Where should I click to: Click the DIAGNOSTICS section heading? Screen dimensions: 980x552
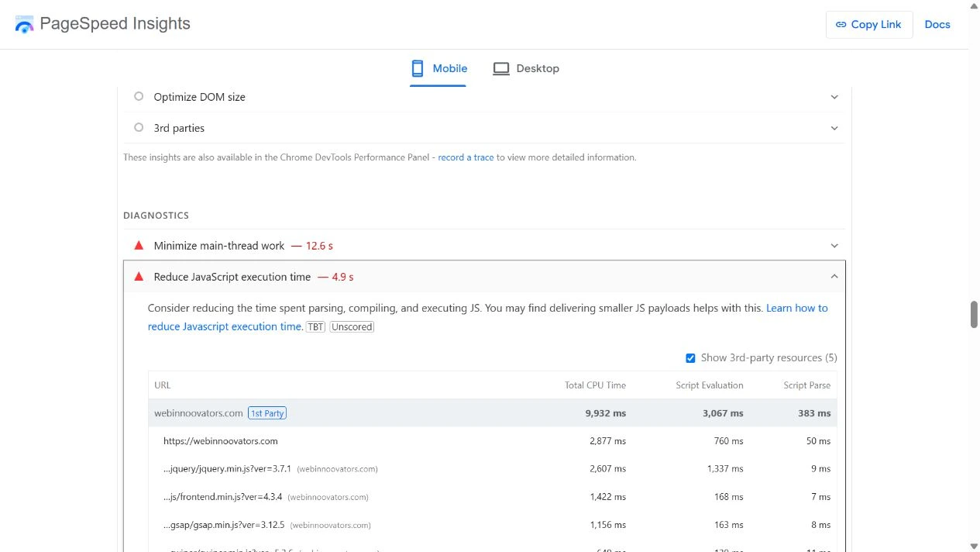point(156,216)
